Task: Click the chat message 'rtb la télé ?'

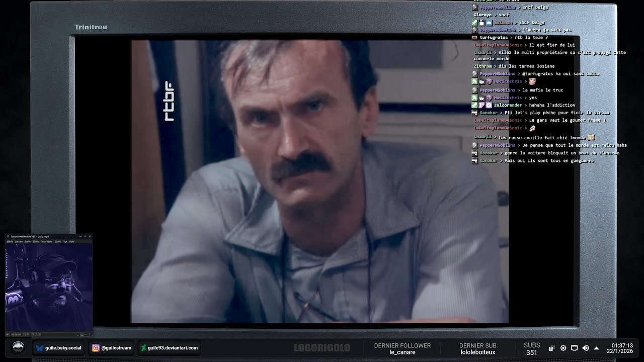Action: (531, 37)
